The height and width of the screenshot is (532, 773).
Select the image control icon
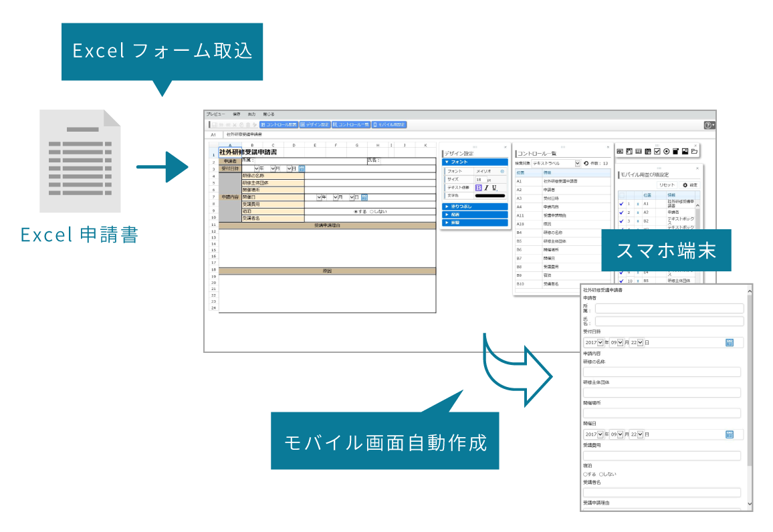click(x=685, y=152)
